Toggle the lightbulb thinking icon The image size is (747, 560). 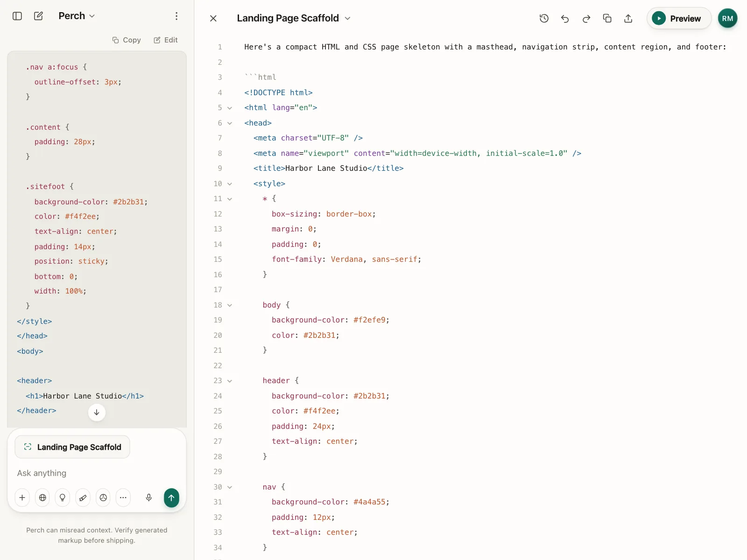click(x=63, y=497)
